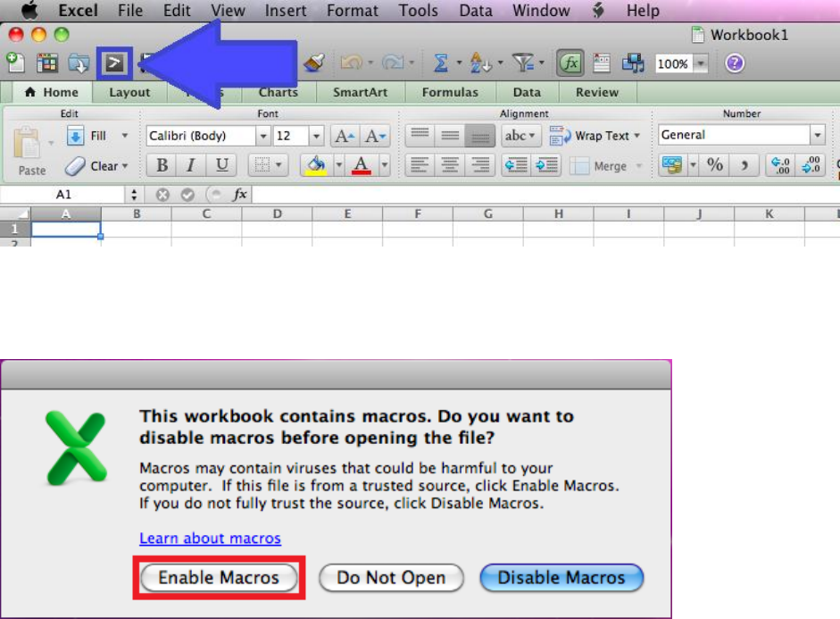This screenshot has width=840, height=619.
Task: Open the Wrap Text dropdown
Action: pos(637,136)
